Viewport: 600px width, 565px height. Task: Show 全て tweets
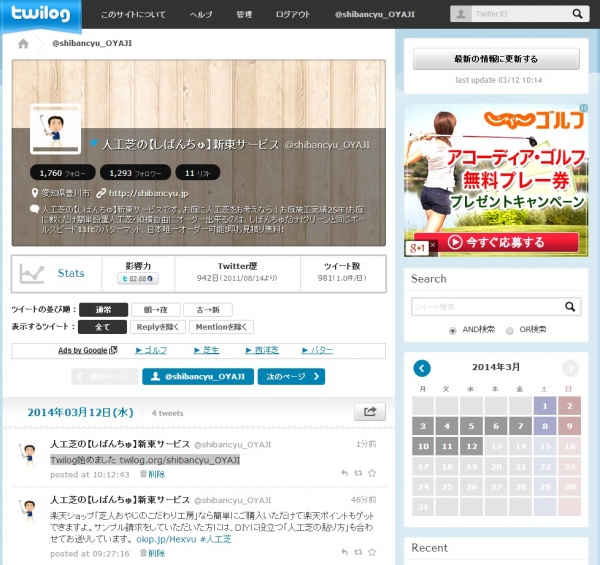pos(102,327)
